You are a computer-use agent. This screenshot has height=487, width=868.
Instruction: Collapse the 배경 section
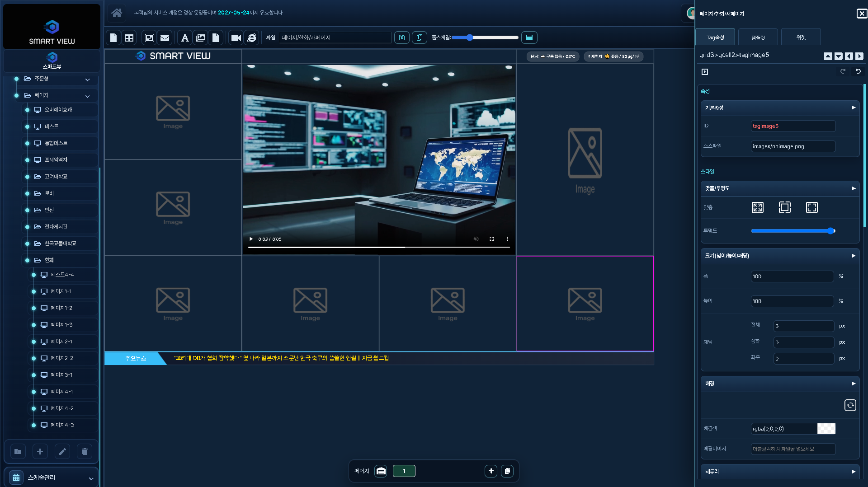854,384
